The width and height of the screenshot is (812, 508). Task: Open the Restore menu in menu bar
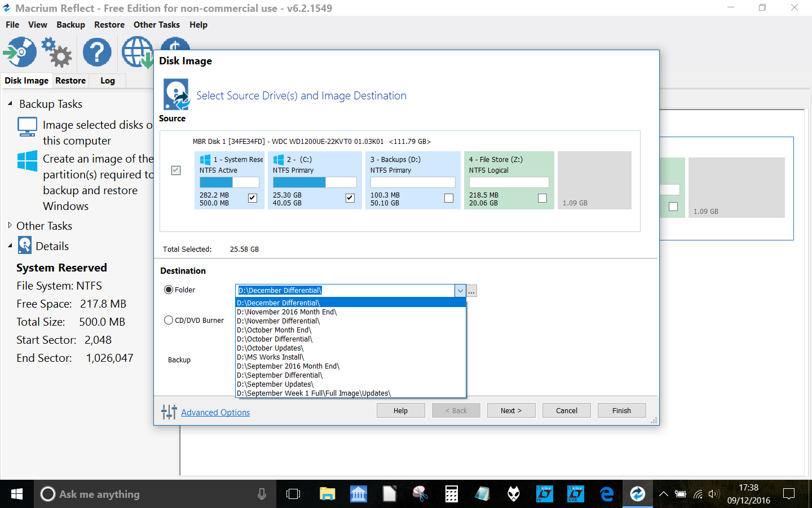[x=109, y=25]
